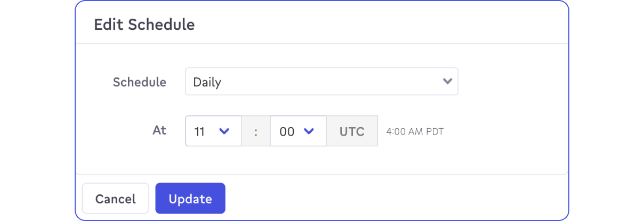Viewport: 644px width, 221px height.
Task: Click the 00 minute value text
Action: [x=287, y=132]
